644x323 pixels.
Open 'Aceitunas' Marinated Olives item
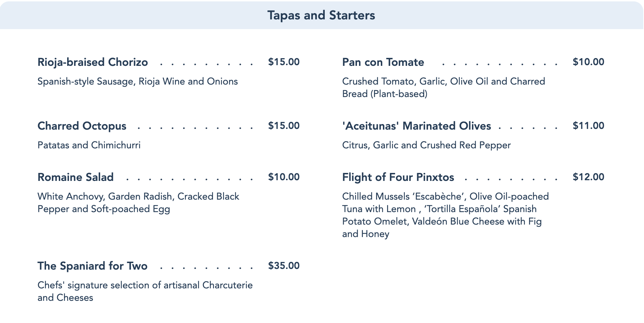point(416,126)
